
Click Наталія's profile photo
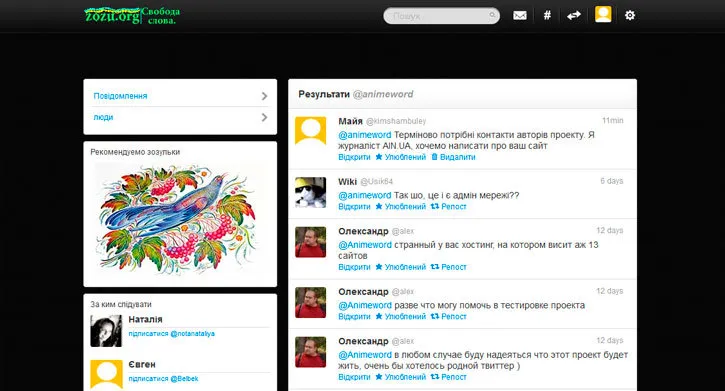pyautogui.click(x=106, y=331)
